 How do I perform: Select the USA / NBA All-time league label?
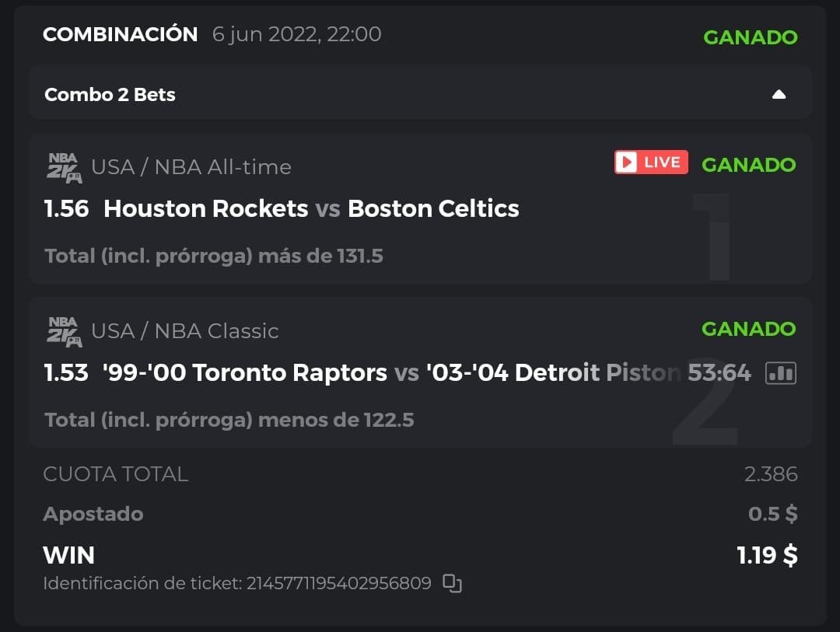191,167
